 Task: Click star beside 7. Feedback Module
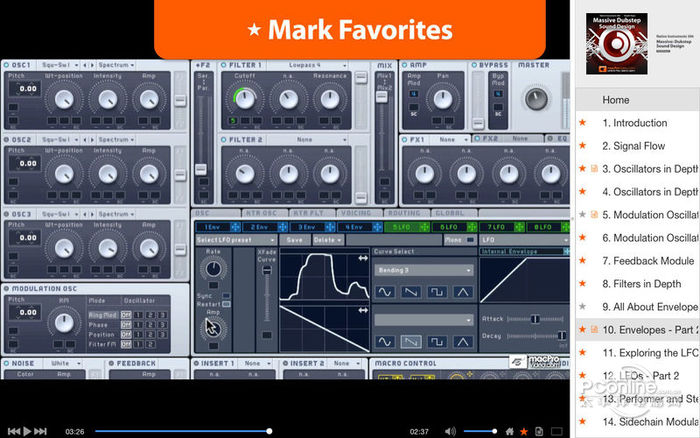(x=582, y=261)
